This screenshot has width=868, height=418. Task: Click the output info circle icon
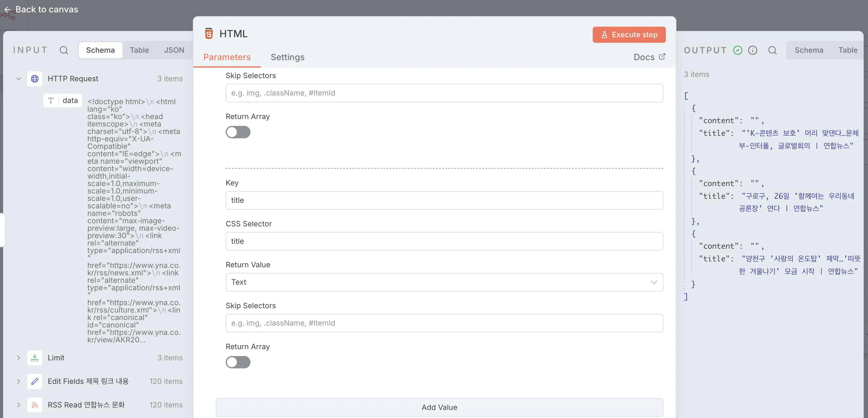tap(752, 50)
